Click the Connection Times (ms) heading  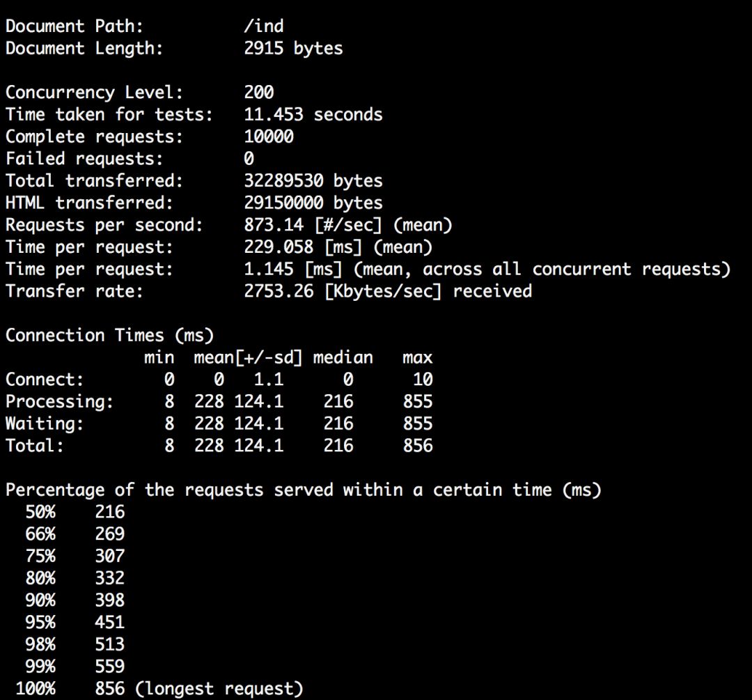pos(109,335)
